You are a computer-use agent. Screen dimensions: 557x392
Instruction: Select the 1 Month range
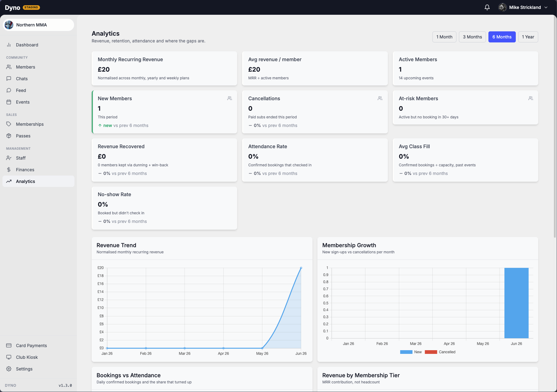[444, 37]
